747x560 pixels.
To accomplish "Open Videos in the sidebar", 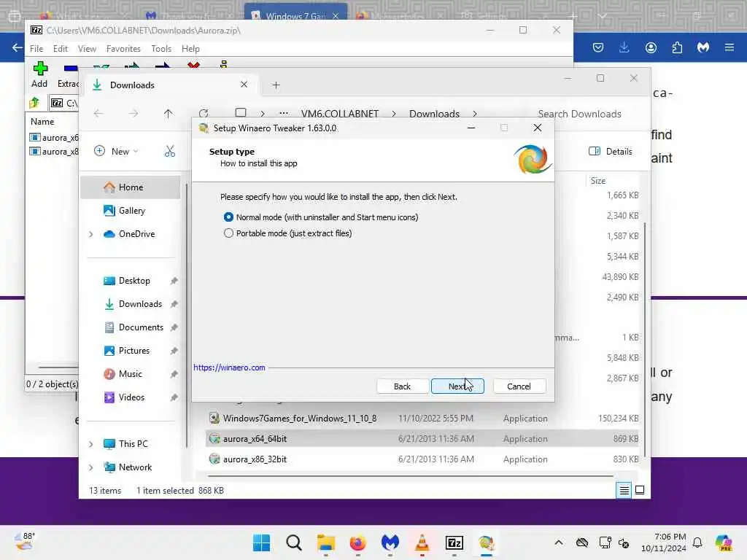I will pos(131,397).
